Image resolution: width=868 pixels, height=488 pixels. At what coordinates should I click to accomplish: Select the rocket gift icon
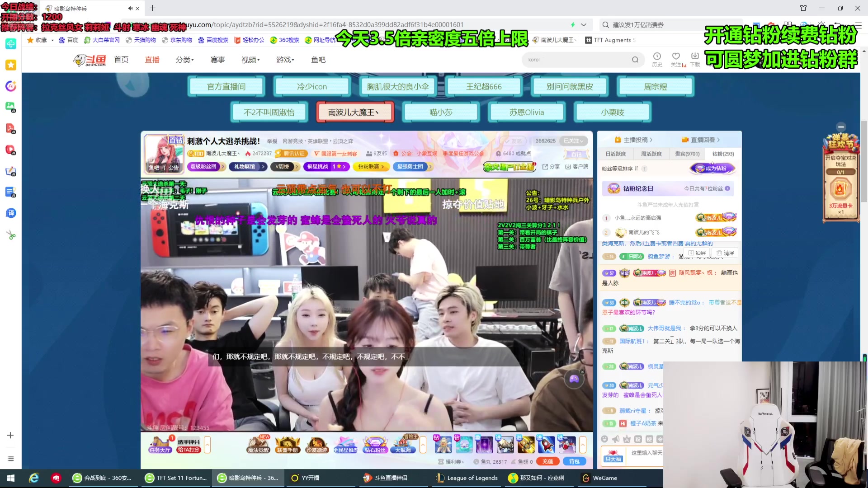pos(546,445)
